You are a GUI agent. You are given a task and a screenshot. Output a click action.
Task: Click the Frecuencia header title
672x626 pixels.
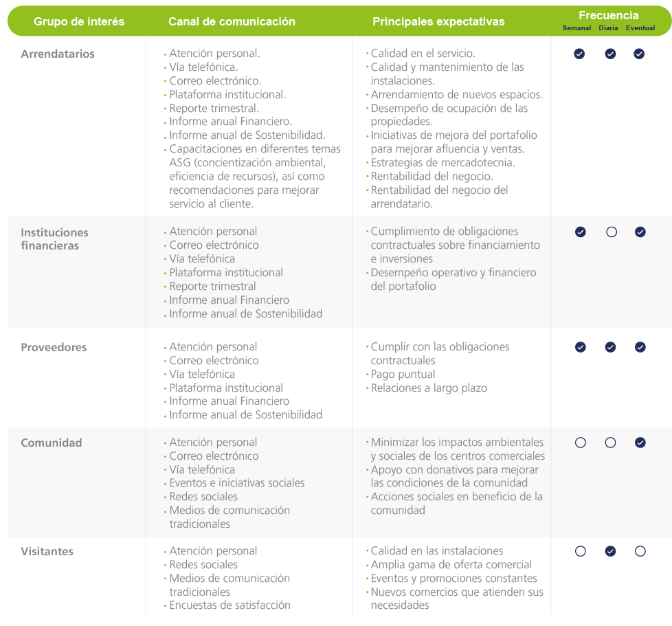pyautogui.click(x=608, y=15)
